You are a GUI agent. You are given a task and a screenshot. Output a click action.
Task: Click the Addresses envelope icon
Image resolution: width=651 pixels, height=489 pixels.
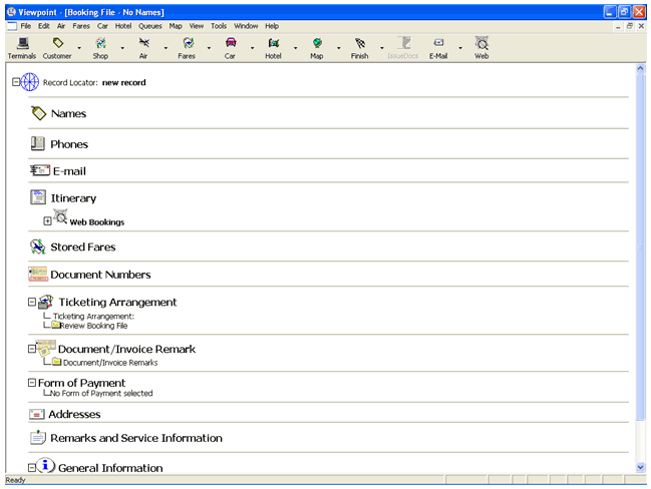click(37, 414)
